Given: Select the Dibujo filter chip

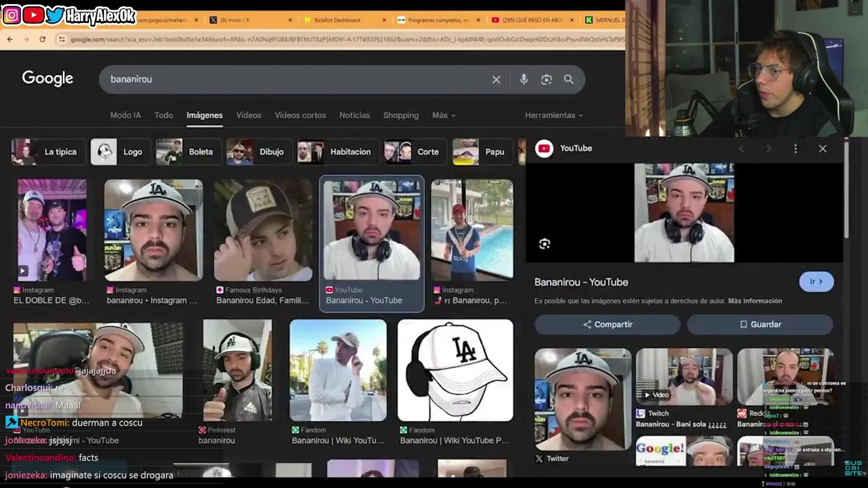Looking at the screenshot, I should (258, 152).
